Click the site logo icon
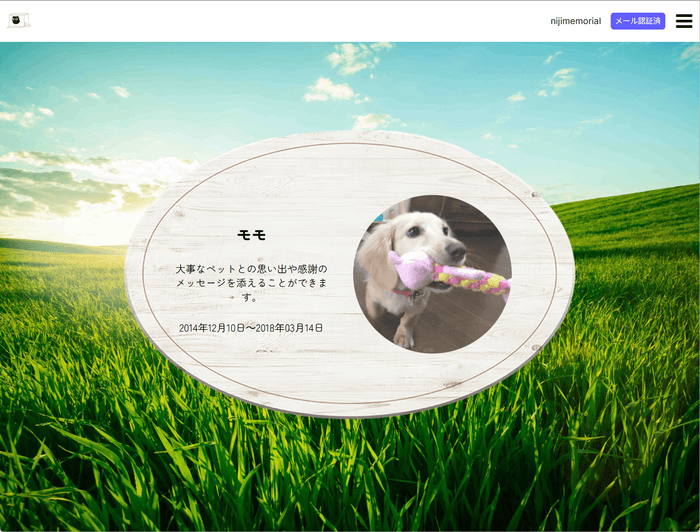 (x=19, y=21)
